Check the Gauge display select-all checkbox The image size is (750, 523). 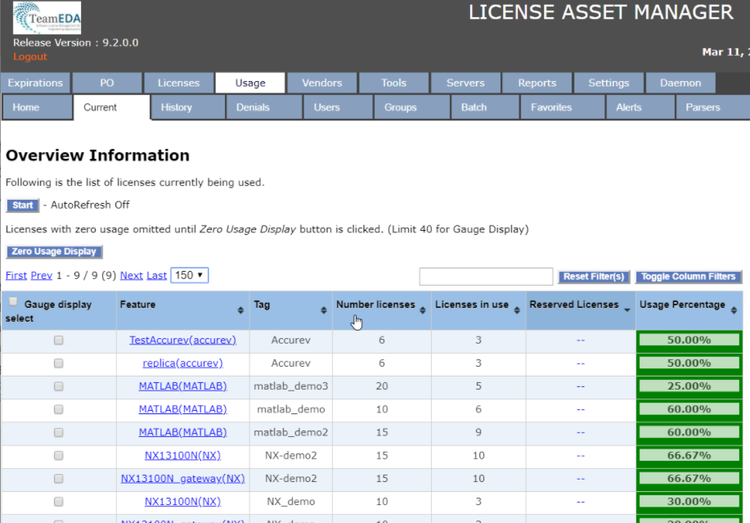(x=13, y=302)
